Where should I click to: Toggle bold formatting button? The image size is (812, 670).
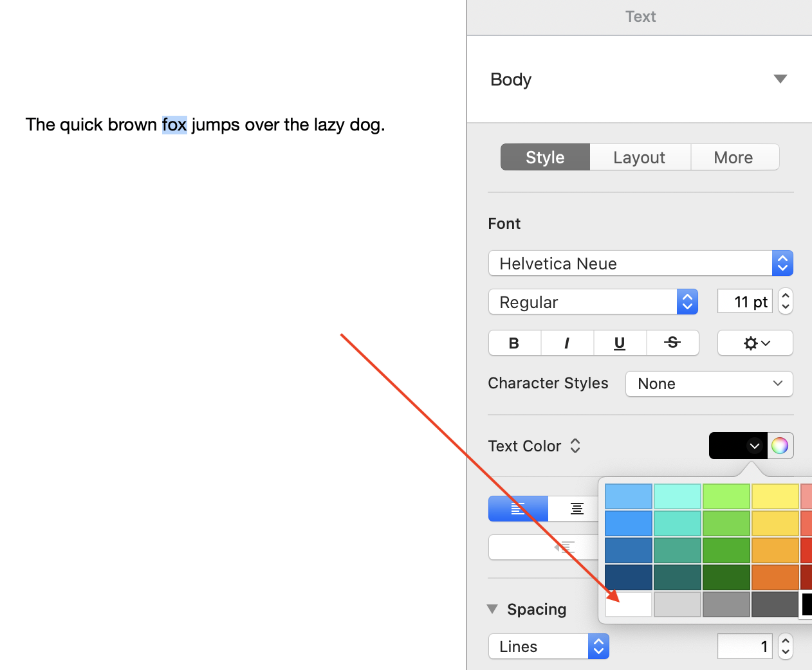tap(514, 343)
